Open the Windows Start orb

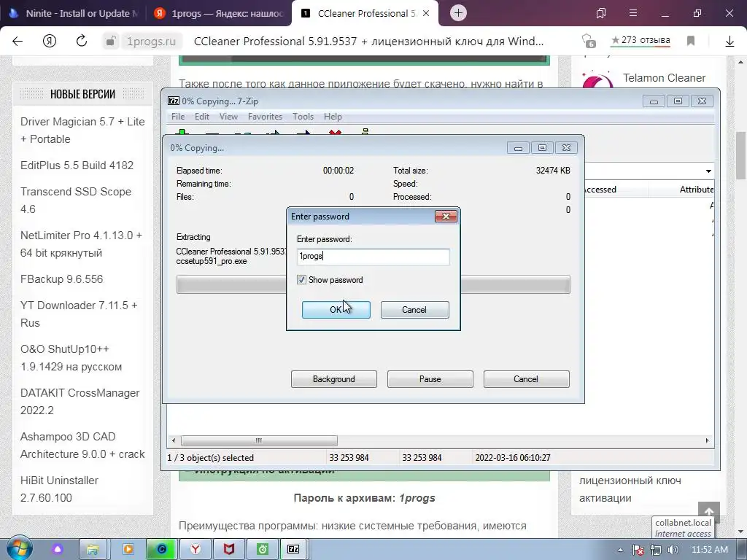pos(20,548)
